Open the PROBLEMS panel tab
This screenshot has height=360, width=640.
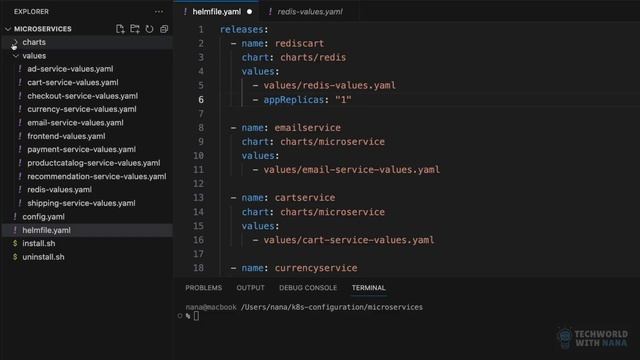pyautogui.click(x=204, y=288)
